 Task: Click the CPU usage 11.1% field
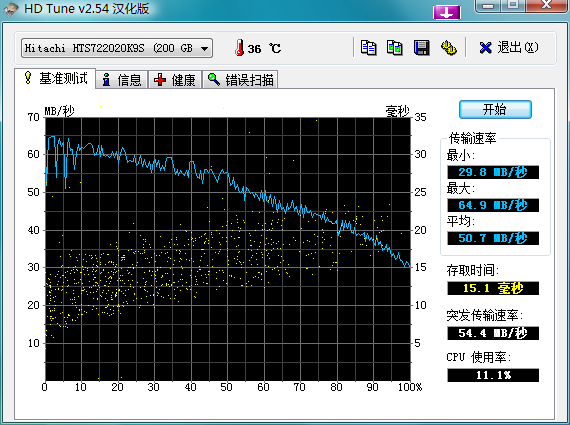(493, 375)
